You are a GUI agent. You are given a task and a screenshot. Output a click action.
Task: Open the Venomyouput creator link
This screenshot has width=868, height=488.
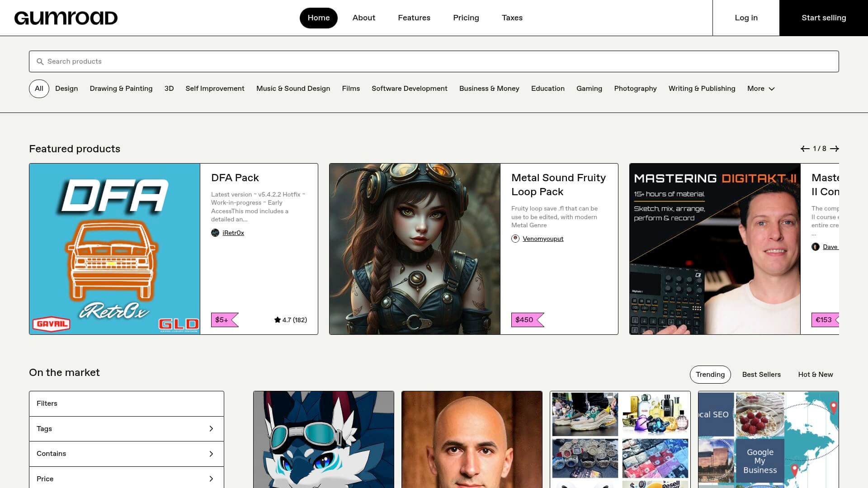click(x=543, y=239)
